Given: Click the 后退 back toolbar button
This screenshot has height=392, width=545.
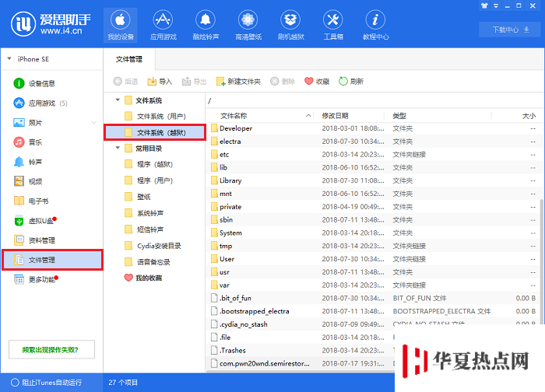Looking at the screenshot, I should coord(125,81).
